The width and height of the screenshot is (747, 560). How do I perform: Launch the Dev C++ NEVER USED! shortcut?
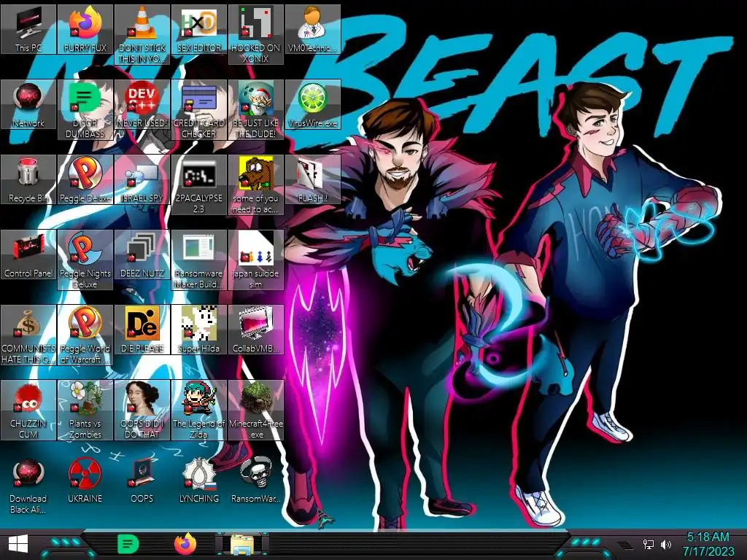coord(142,104)
